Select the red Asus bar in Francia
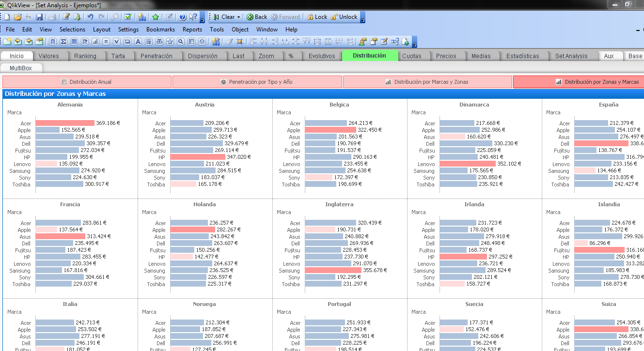Image resolution: width=644 pixels, height=351 pixels. pyautogui.click(x=61, y=236)
